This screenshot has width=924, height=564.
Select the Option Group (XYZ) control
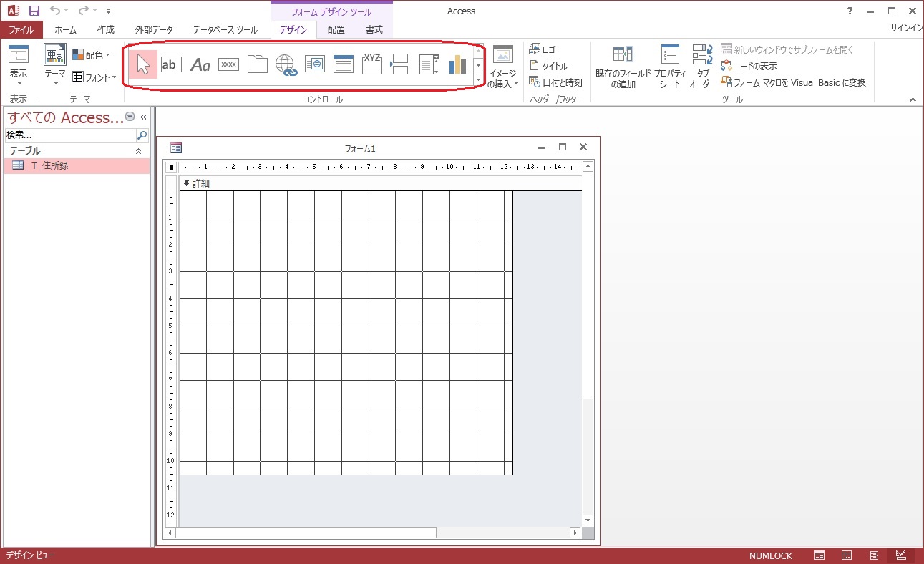372,64
